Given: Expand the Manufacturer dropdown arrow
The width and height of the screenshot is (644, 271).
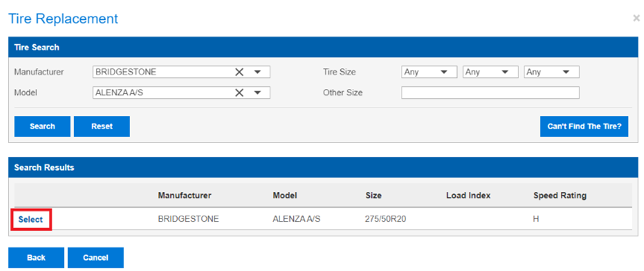Looking at the screenshot, I should tap(258, 72).
